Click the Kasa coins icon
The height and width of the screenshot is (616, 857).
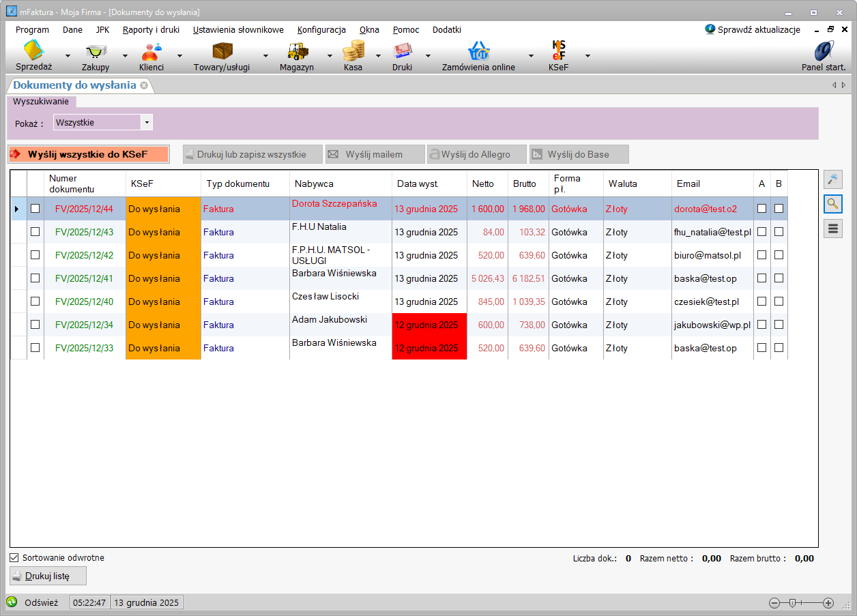coord(353,52)
